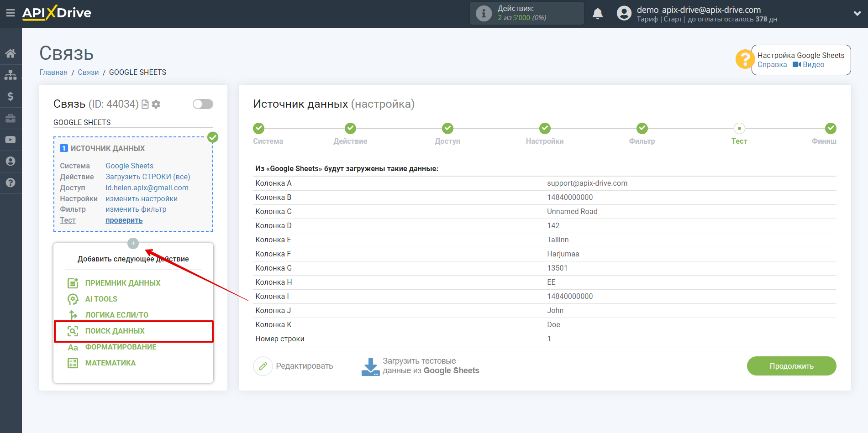The image size is (868, 433).
Task: Click the user avatar icon
Action: tap(624, 13)
